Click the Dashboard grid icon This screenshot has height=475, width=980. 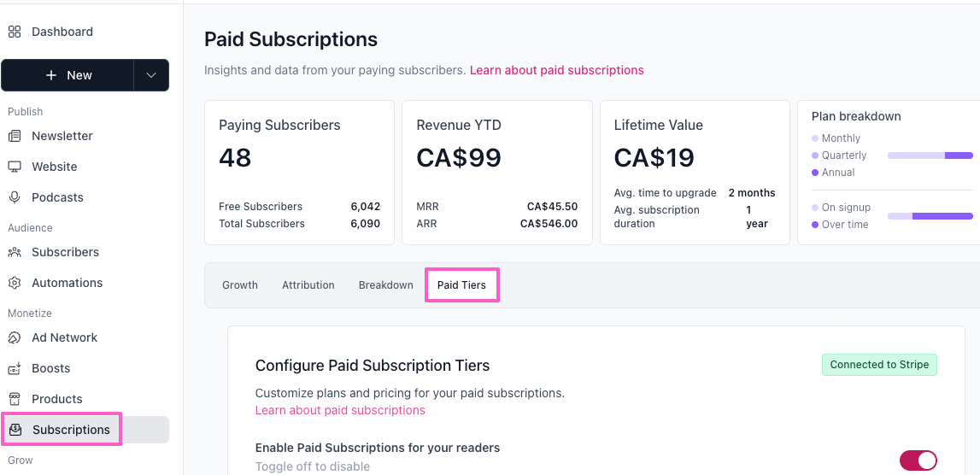click(x=15, y=32)
